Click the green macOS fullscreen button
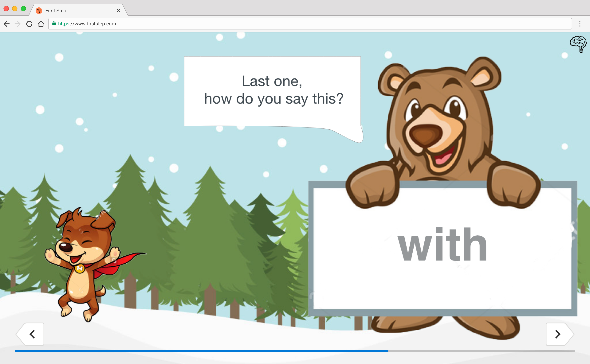590x364 pixels. tap(23, 9)
